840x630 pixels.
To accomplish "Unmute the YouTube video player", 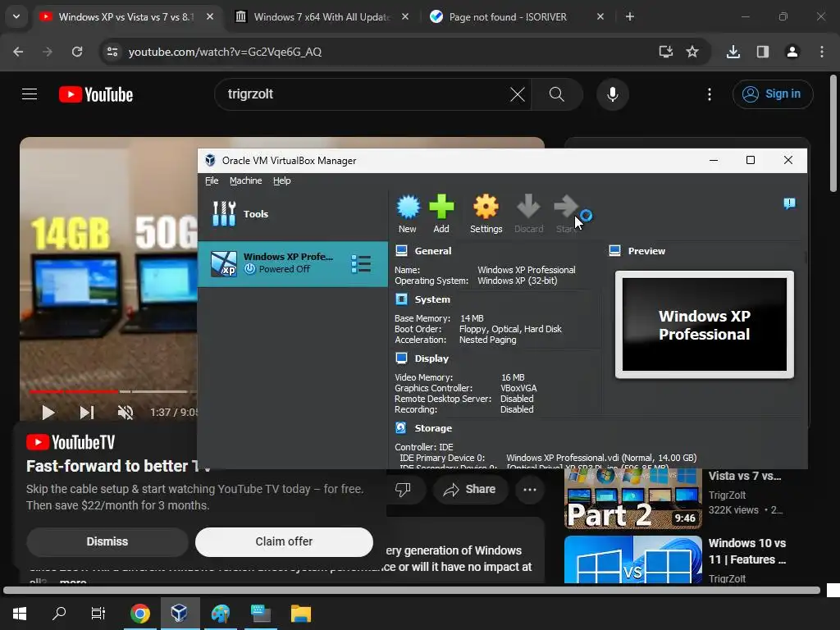I will [x=126, y=412].
